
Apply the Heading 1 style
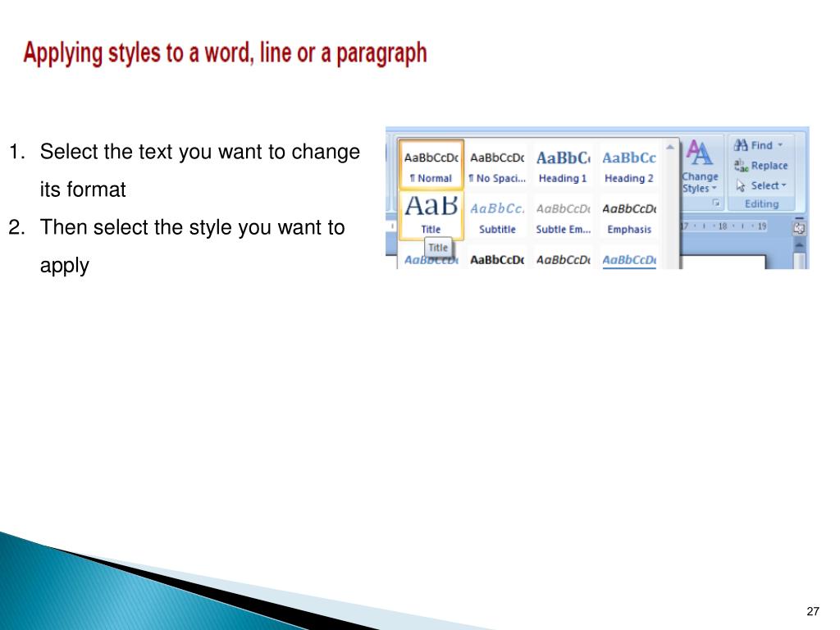(563, 166)
